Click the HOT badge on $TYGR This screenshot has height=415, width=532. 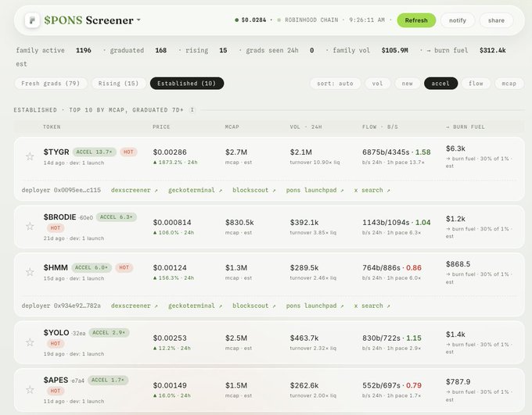(128, 152)
